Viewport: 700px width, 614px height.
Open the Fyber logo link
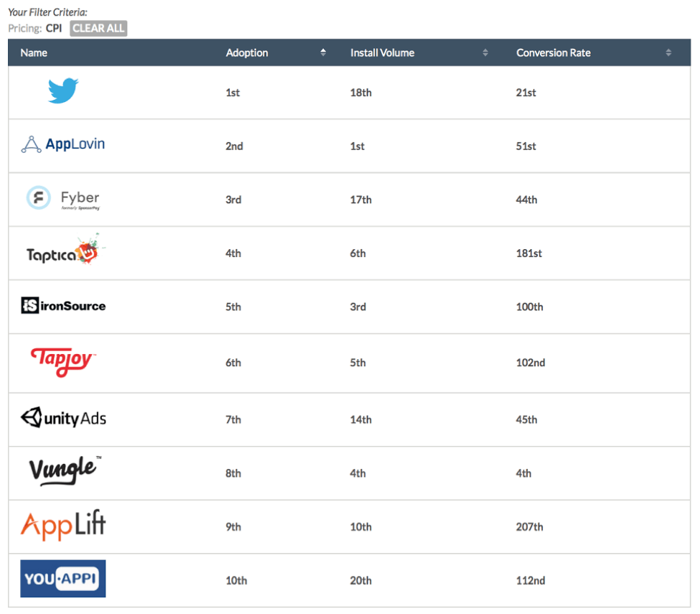(x=65, y=197)
